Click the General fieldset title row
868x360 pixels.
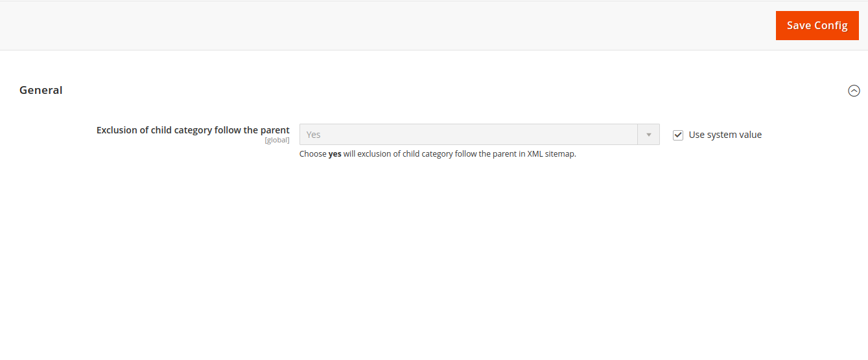pyautogui.click(x=428, y=91)
